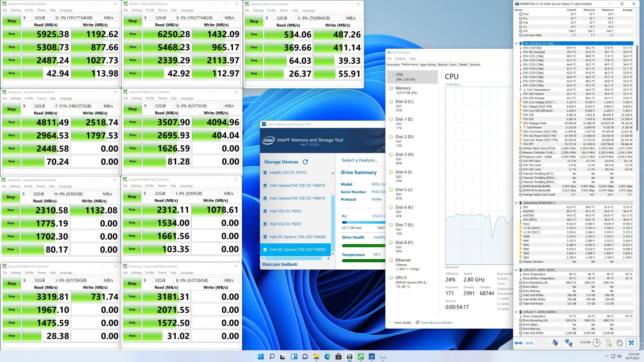Click Intel tool device list horizontal scrollbar
The height and width of the screenshot is (362, 644).
pyautogui.click(x=293, y=258)
